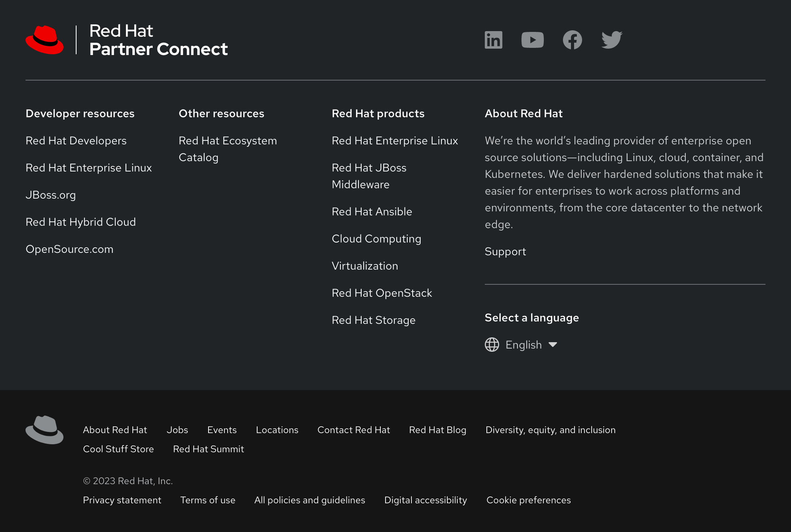Click the Red Hat Partner Connect wordmark
Image resolution: width=791 pixels, height=532 pixels.
[x=158, y=40]
